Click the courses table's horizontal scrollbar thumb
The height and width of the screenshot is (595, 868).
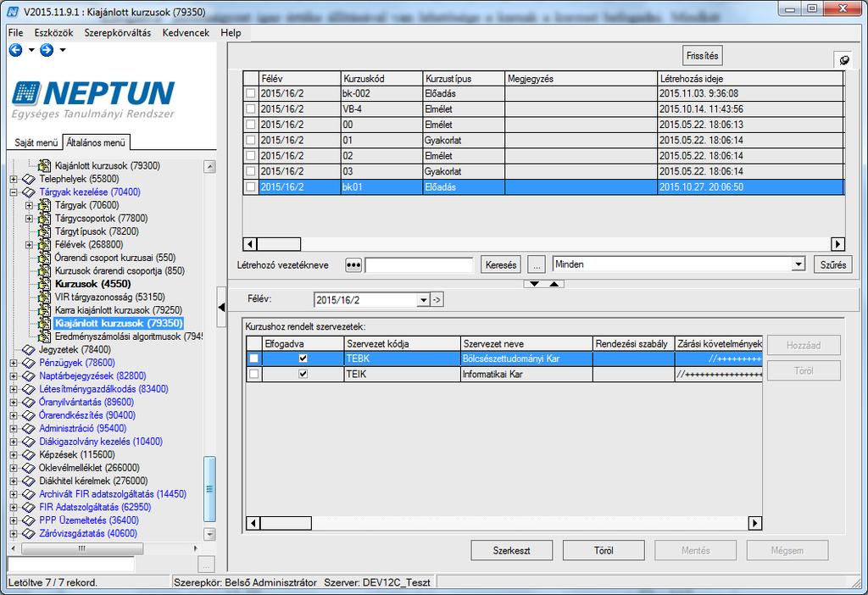(278, 244)
